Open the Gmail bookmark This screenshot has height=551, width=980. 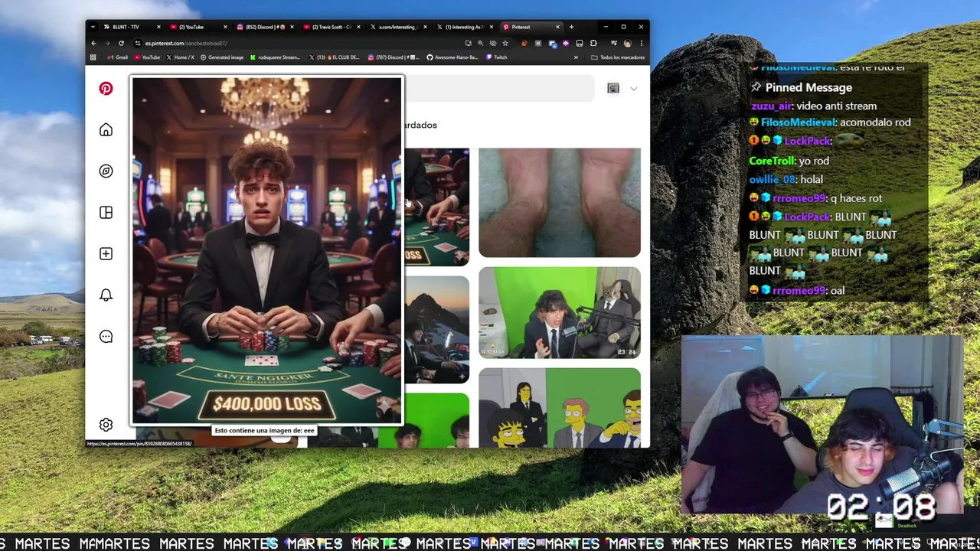tap(118, 57)
